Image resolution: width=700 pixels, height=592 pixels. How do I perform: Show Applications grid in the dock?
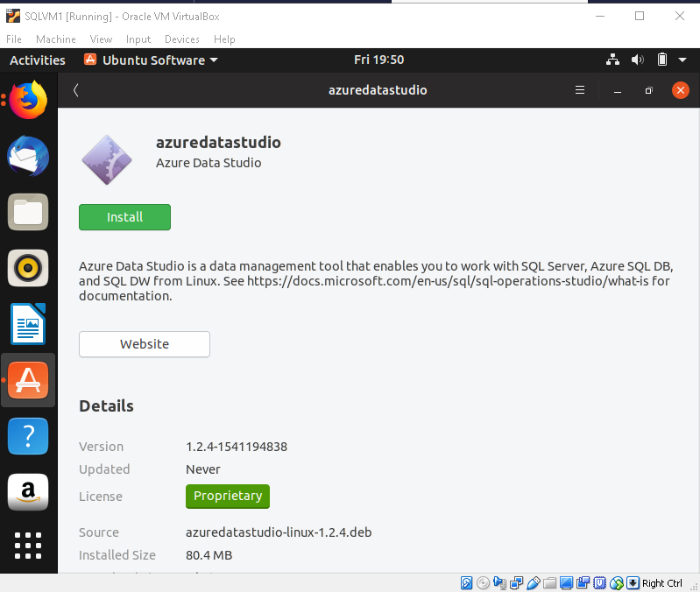28,546
